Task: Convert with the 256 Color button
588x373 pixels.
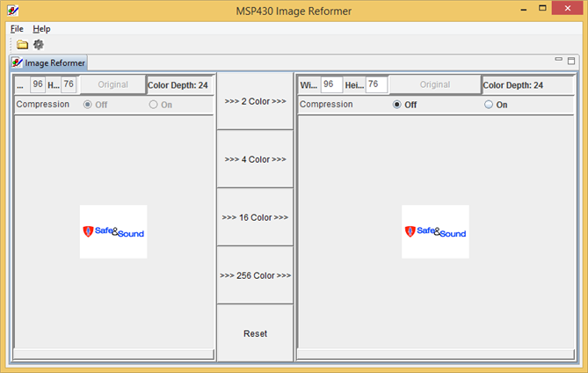Action: coord(255,275)
